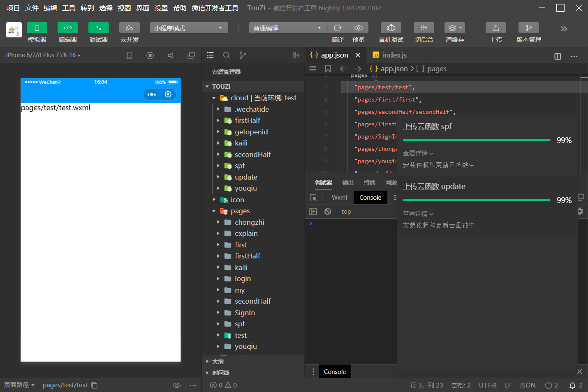Show more toolbar items chevron
The width and height of the screenshot is (588, 392).
pos(564,28)
